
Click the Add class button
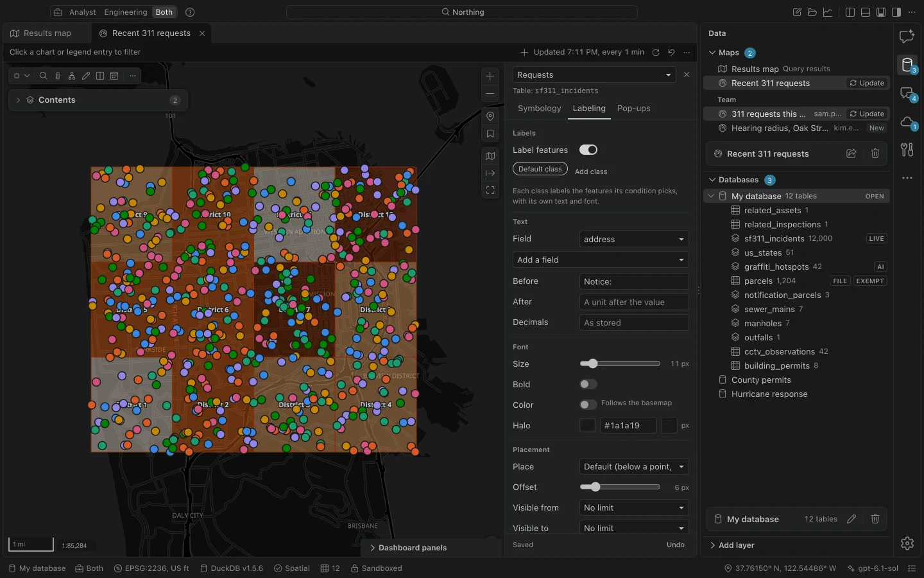(x=591, y=171)
